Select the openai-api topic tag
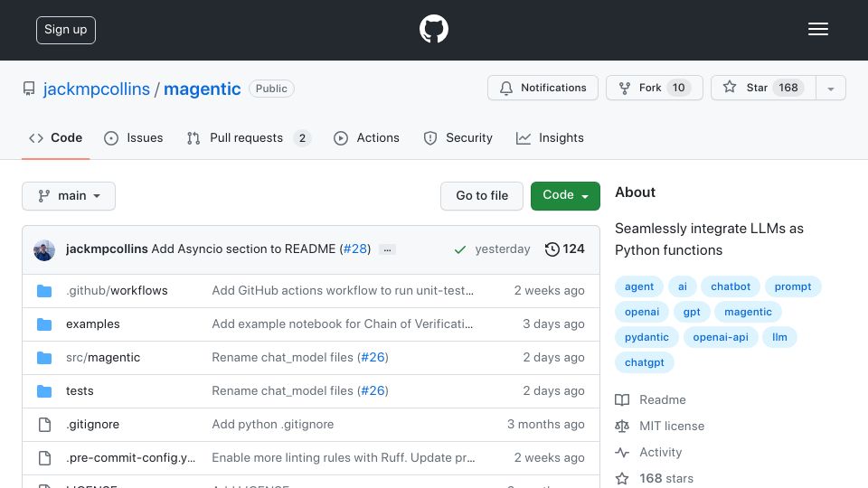 click(x=721, y=337)
